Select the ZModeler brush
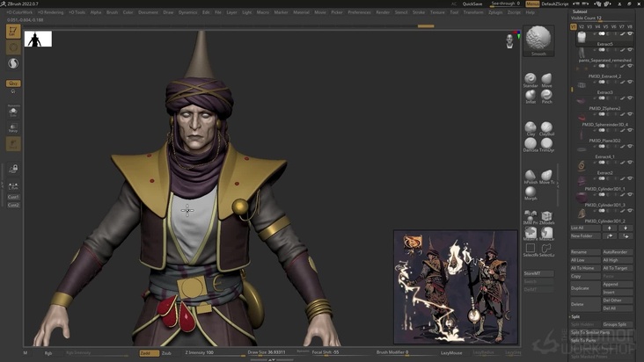 coord(546,217)
